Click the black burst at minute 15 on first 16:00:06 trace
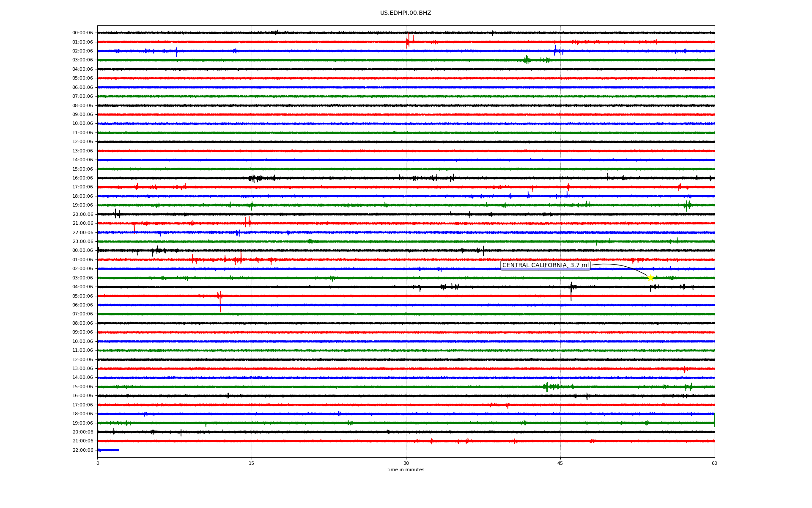The height and width of the screenshot is (508, 812). 253,178
